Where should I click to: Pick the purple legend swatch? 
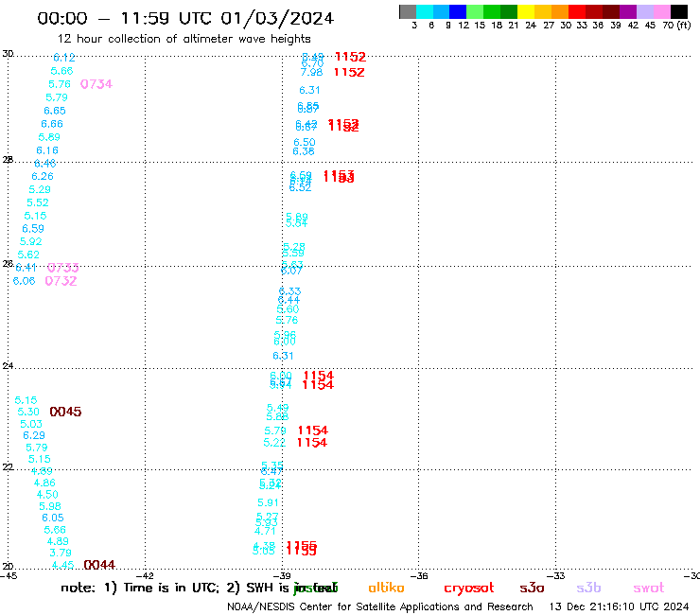pos(628,11)
